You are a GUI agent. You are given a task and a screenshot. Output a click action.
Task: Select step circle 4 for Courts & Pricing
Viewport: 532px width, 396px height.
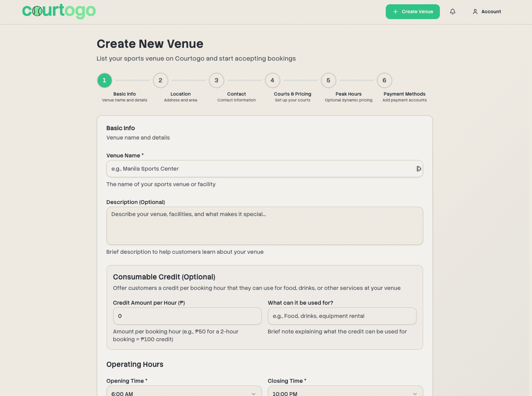[x=272, y=80]
